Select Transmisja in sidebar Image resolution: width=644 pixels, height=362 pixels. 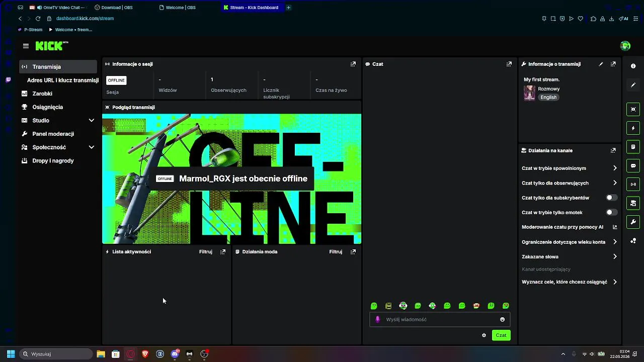click(58, 67)
